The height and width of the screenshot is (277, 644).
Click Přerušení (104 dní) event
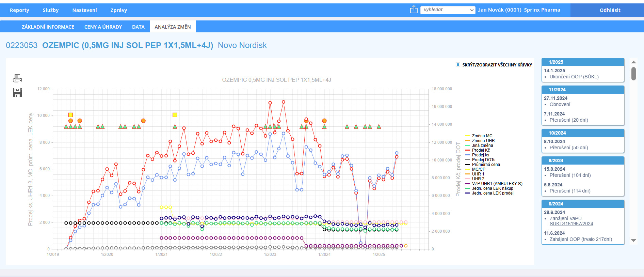click(x=570, y=175)
